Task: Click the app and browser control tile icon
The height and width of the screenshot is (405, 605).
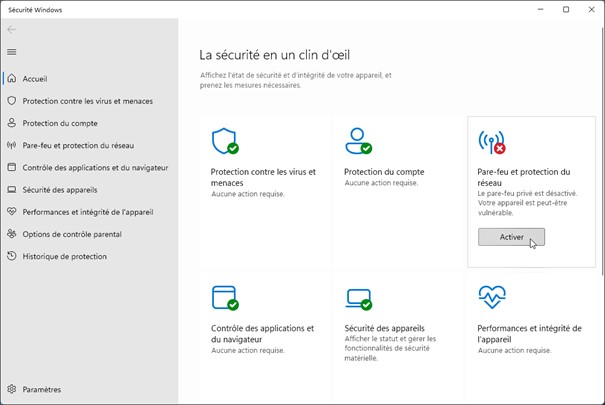Action: [225, 298]
